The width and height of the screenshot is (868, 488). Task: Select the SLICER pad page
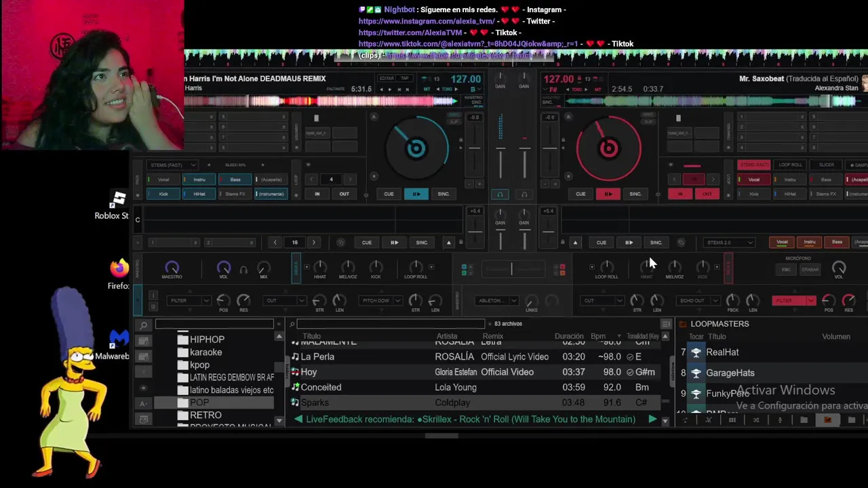[826, 165]
